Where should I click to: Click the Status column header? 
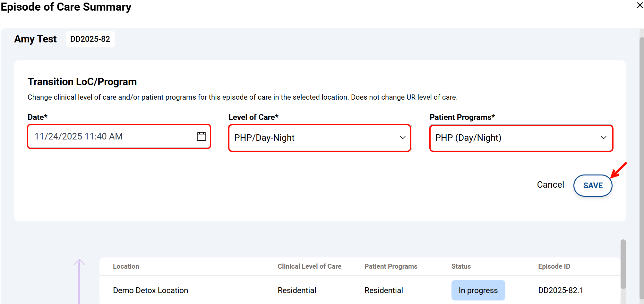pyautogui.click(x=461, y=266)
